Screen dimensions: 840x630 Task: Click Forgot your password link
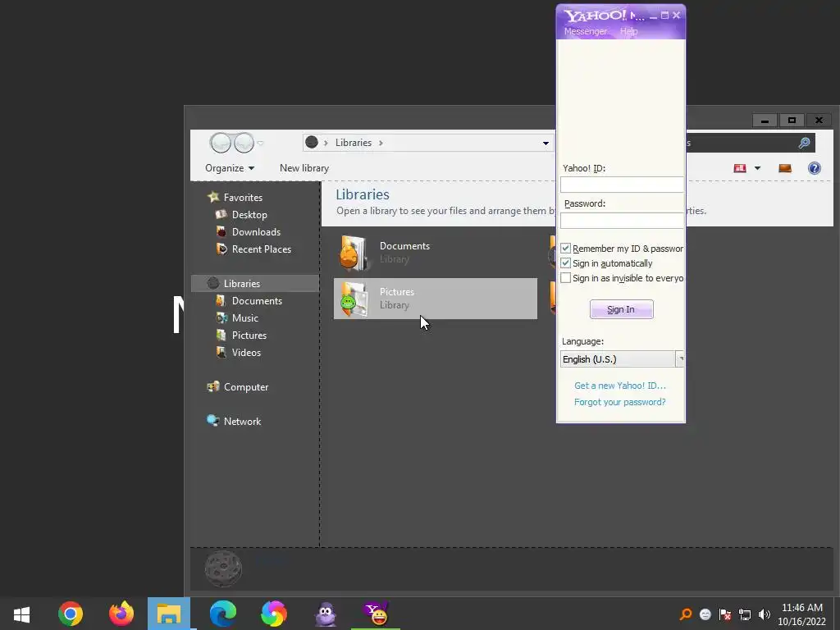click(x=620, y=402)
